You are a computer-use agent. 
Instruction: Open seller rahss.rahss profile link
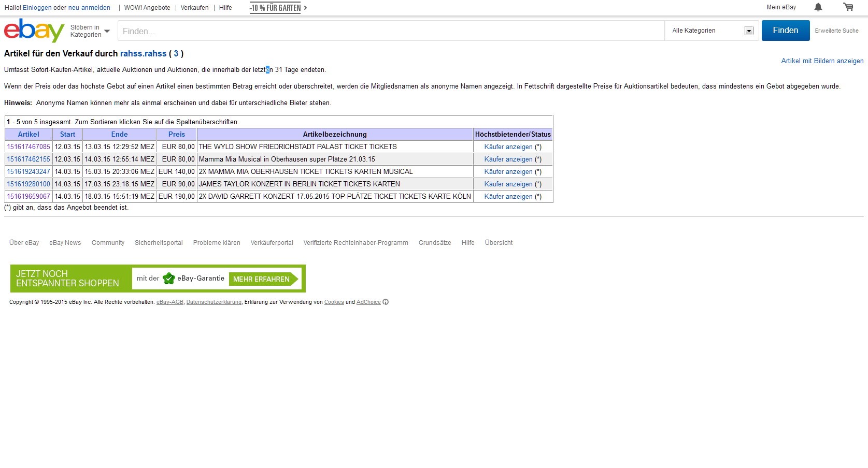pyautogui.click(x=144, y=54)
